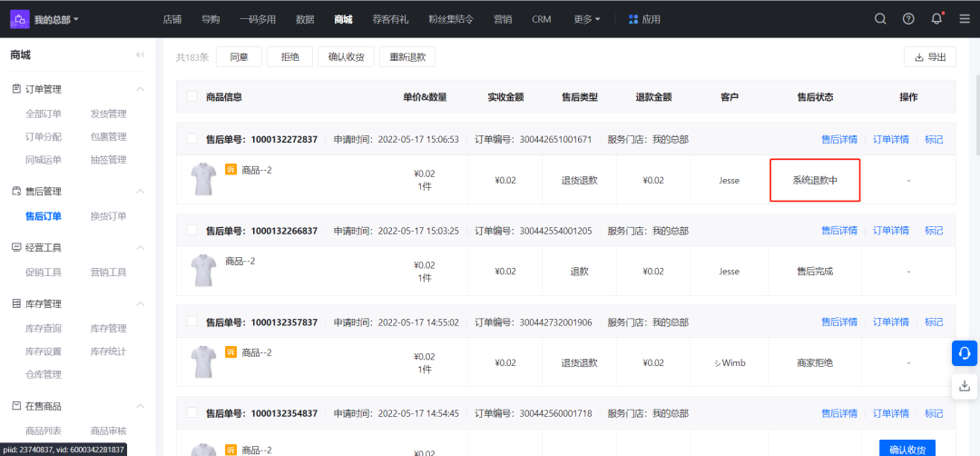This screenshot has width=980, height=456.
Task: Click the 经营工具 section icon
Action: [17, 247]
